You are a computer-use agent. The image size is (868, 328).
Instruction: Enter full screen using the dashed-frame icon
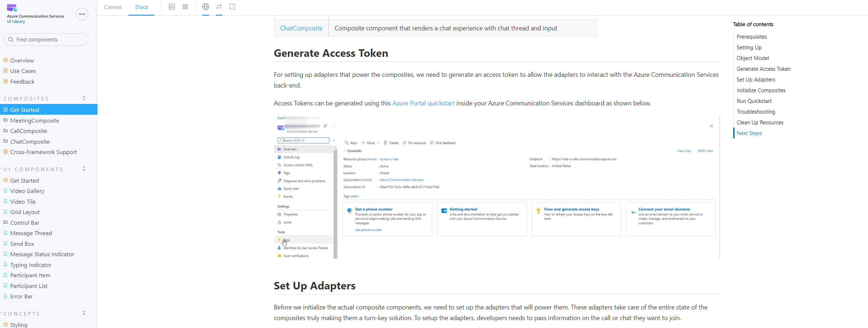(232, 7)
